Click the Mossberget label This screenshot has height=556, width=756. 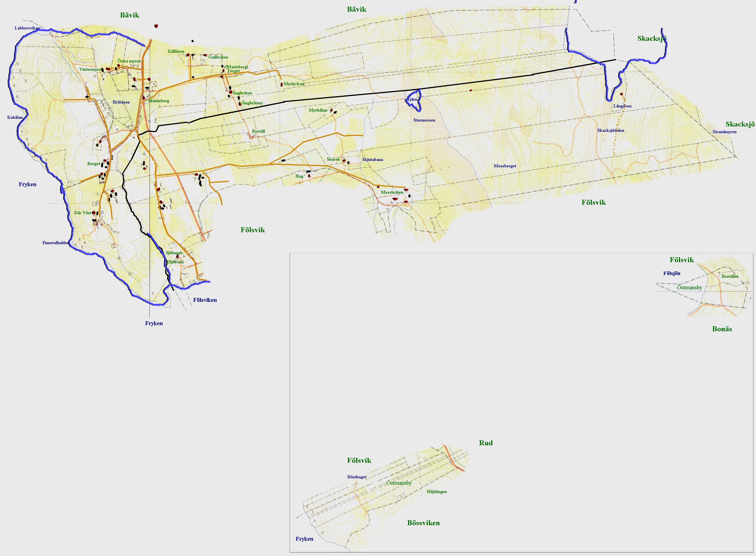pyautogui.click(x=505, y=166)
